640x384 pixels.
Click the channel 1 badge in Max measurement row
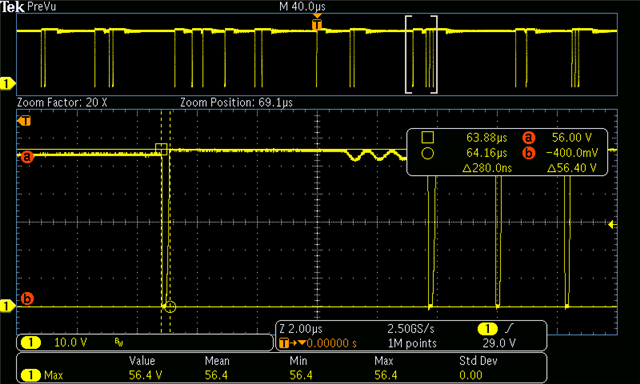pos(31,375)
